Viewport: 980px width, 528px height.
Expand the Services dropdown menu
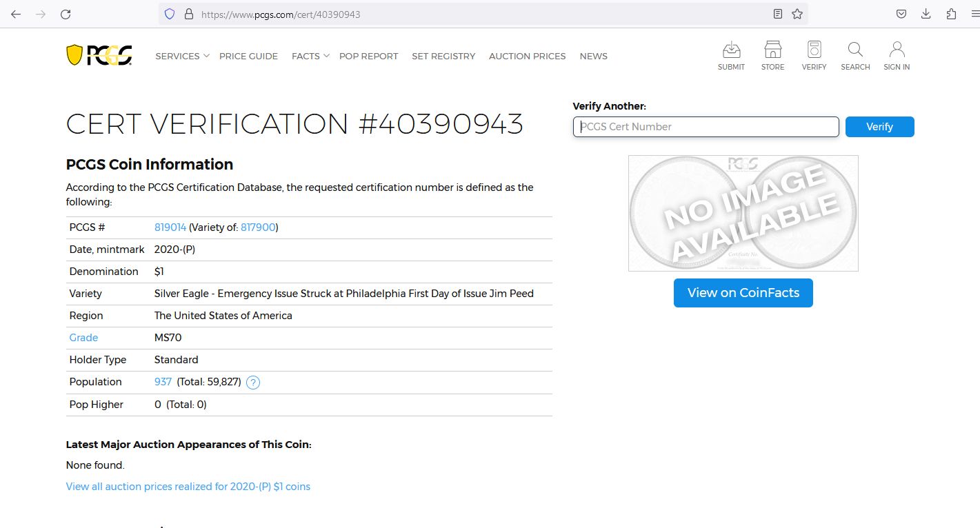[182, 57]
